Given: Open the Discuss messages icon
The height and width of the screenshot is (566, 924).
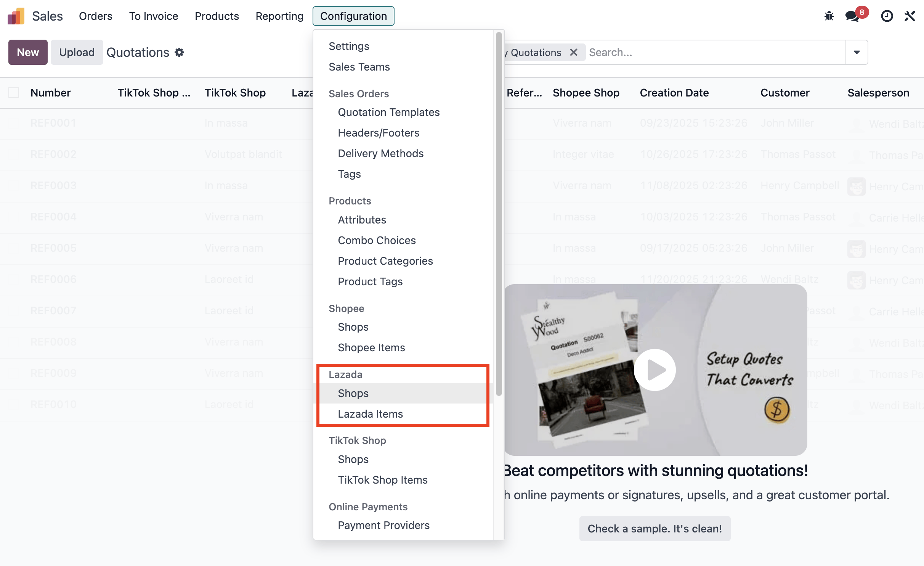Looking at the screenshot, I should [x=852, y=16].
